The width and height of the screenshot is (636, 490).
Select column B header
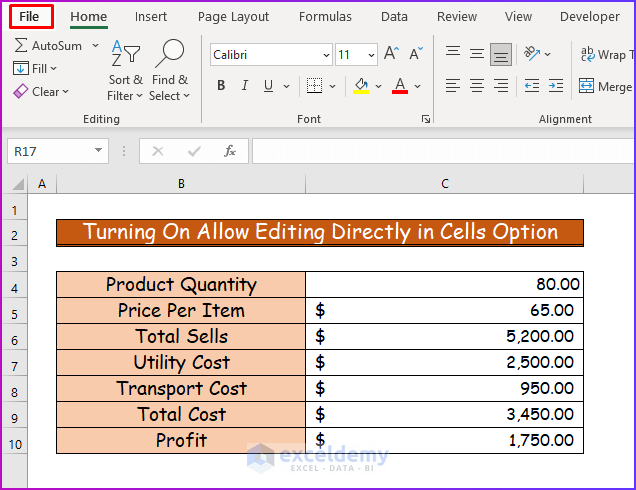pyautogui.click(x=181, y=184)
